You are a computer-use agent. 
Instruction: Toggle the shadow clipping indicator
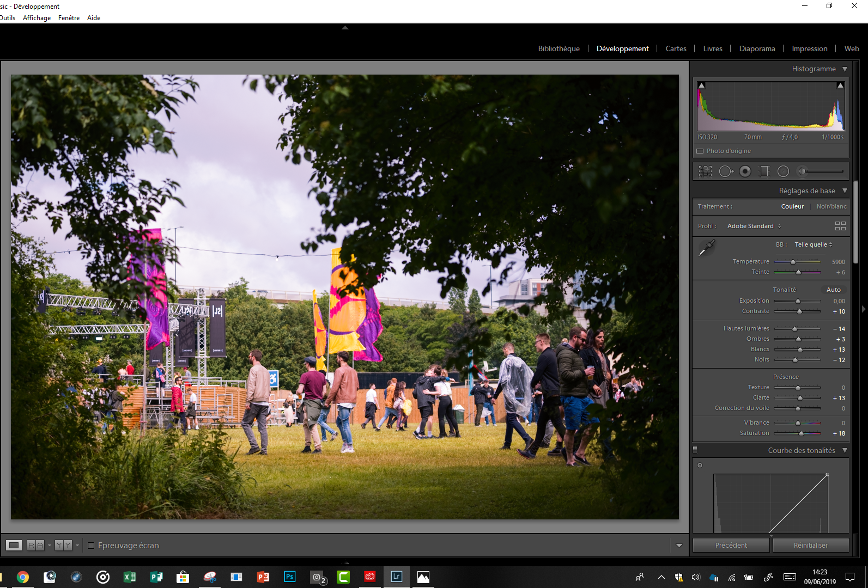coord(702,85)
